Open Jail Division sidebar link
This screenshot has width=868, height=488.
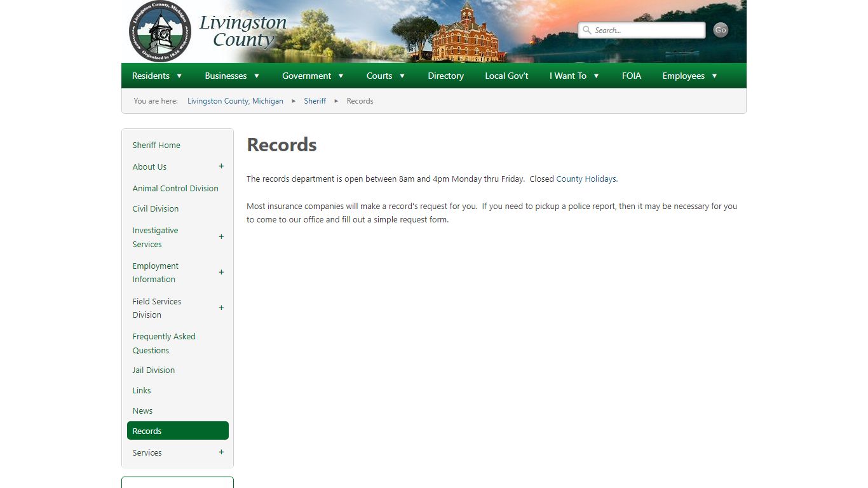(154, 370)
